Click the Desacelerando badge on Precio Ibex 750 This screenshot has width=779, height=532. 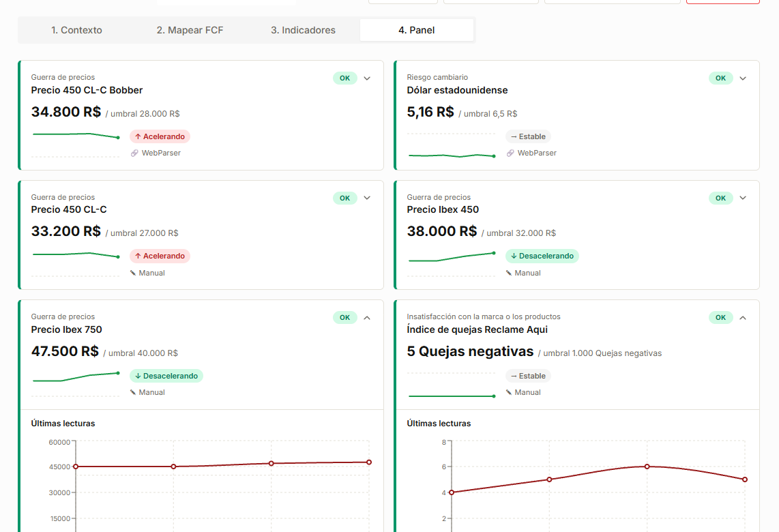click(x=166, y=376)
